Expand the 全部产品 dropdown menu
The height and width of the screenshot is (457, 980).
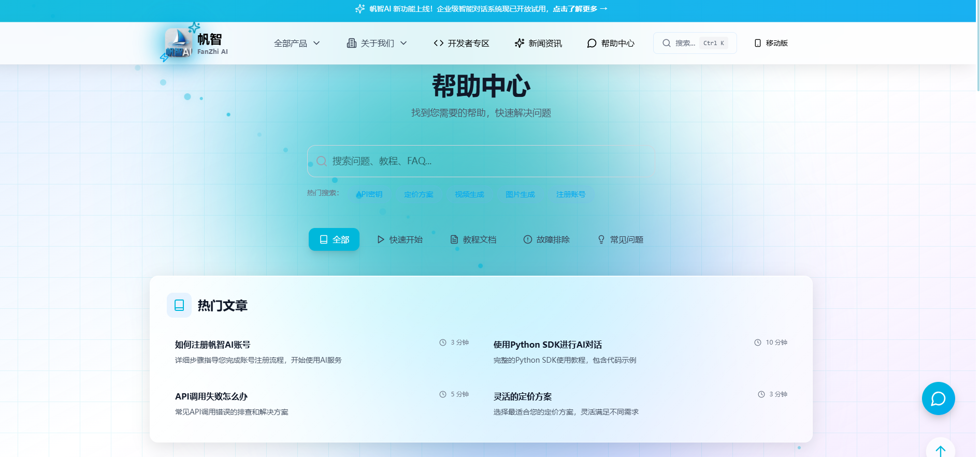[297, 43]
